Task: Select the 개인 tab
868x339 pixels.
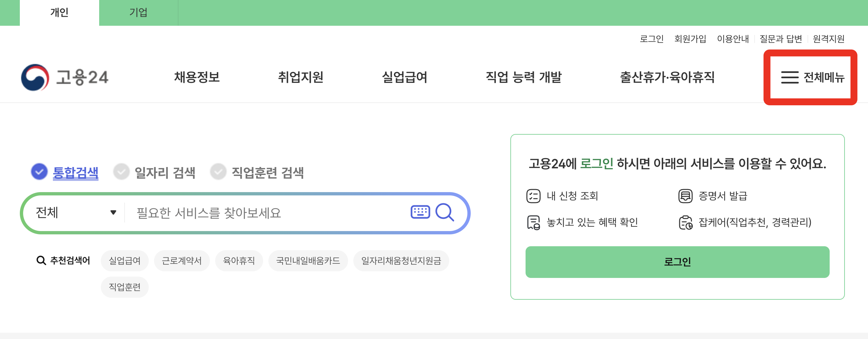Action: (x=59, y=13)
